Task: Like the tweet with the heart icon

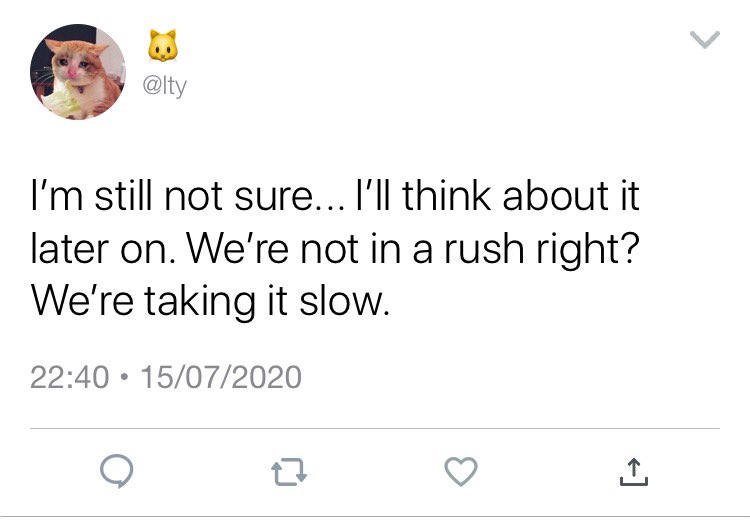Action: point(461,471)
